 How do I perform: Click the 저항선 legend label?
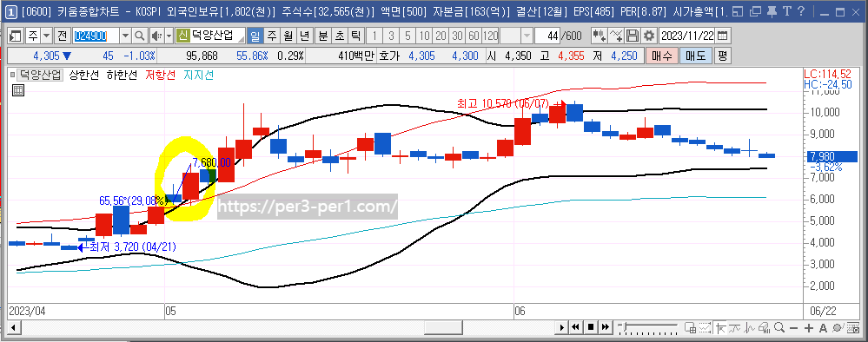[162, 76]
